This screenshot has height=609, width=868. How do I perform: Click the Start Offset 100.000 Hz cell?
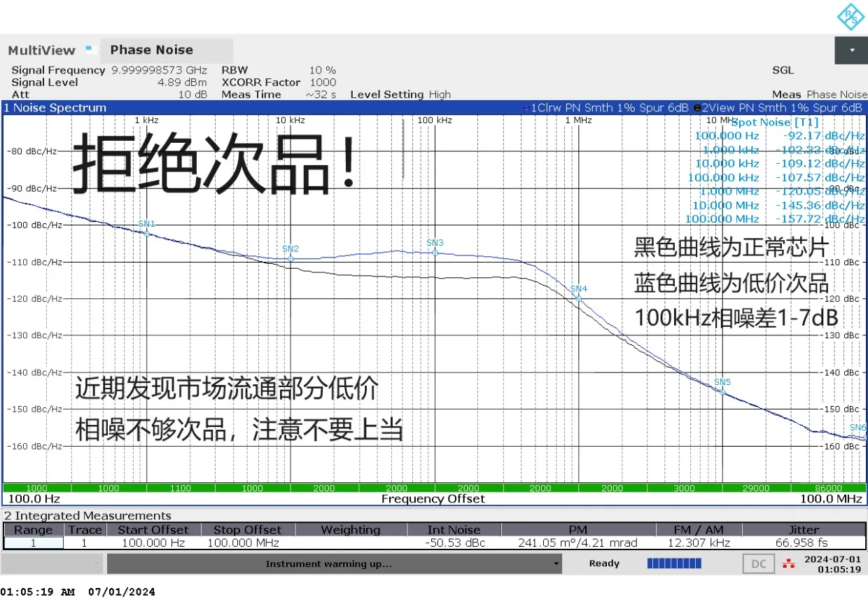[x=153, y=542]
